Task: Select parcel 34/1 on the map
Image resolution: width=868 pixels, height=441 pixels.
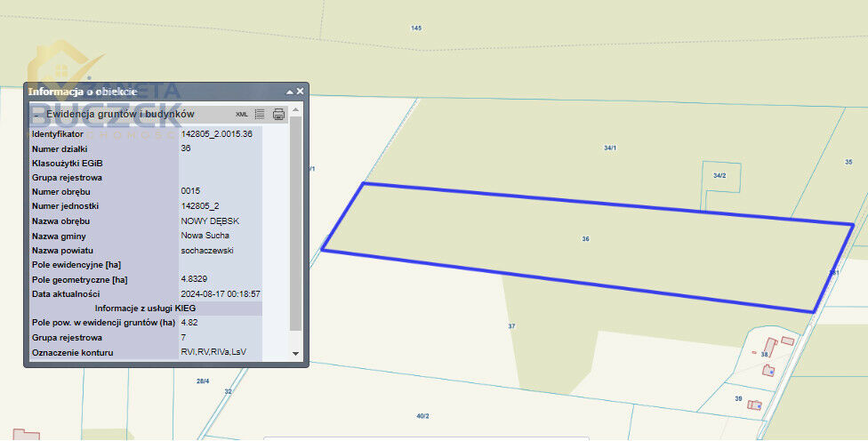Action: coord(609,148)
